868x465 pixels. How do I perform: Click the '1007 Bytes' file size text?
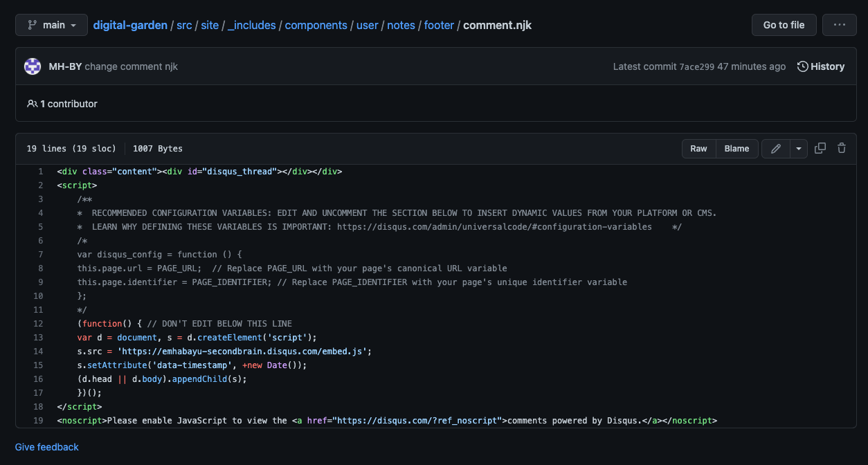pos(158,149)
